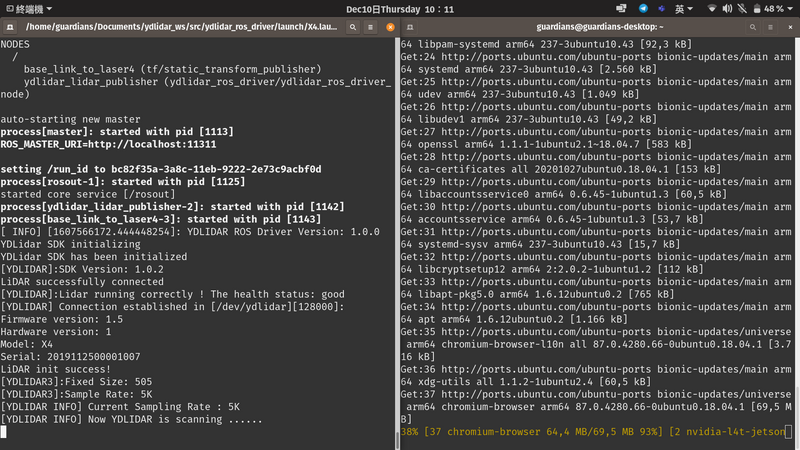Image resolution: width=800 pixels, height=450 pixels.
Task: Open hamburger menu of guardians-desktop terminal
Action: point(770,27)
